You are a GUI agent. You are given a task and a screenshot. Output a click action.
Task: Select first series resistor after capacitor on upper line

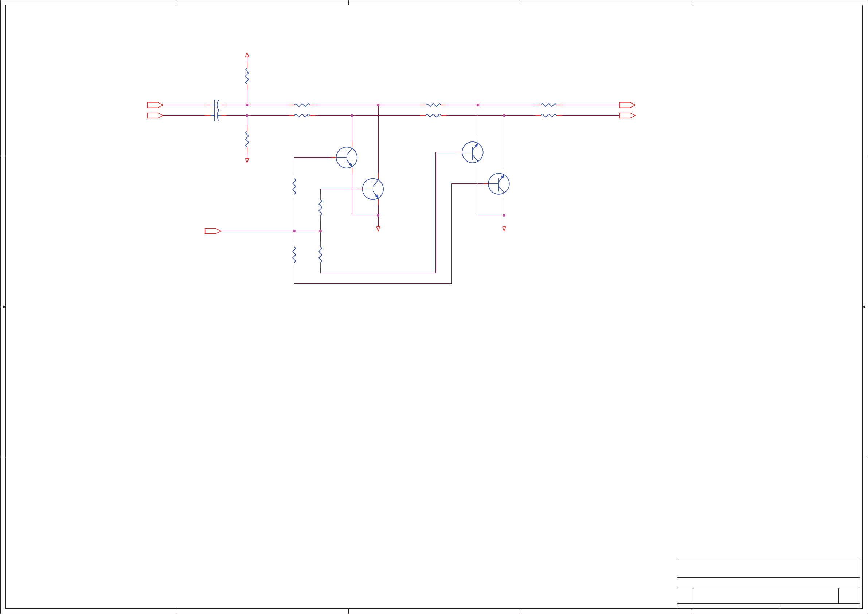point(302,105)
